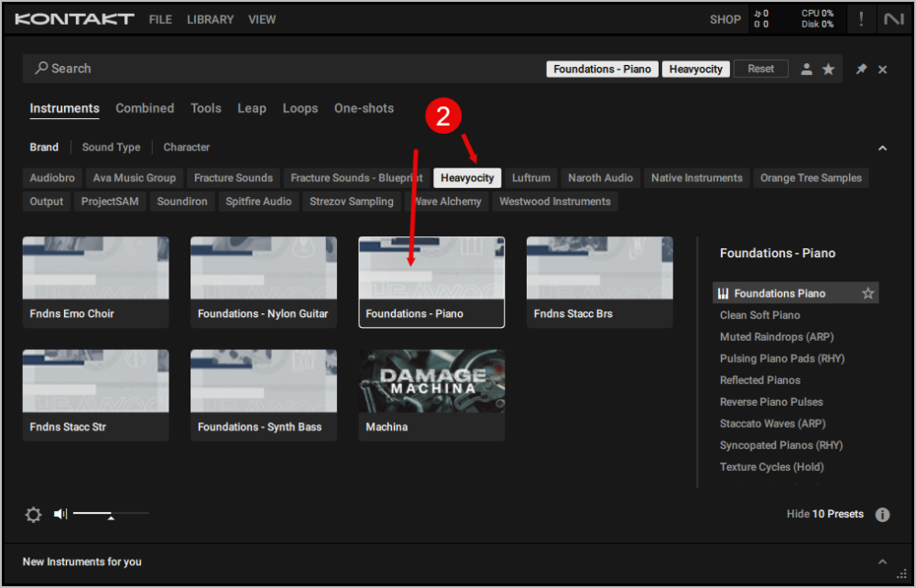
Task: Toggle the Orange Tree Samples brand tag
Action: tap(811, 178)
